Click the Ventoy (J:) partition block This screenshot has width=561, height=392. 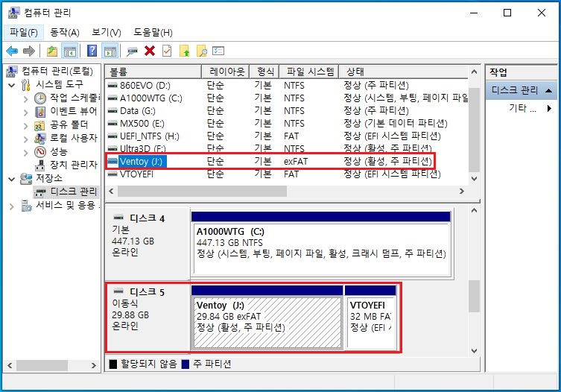[267, 322]
